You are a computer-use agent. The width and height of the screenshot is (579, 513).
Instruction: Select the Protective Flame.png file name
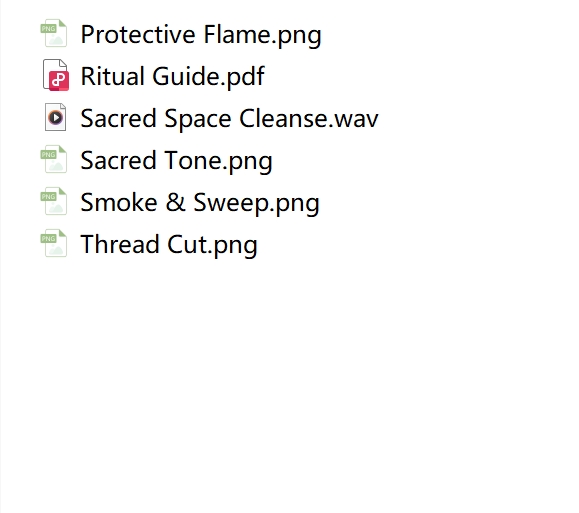201,35
